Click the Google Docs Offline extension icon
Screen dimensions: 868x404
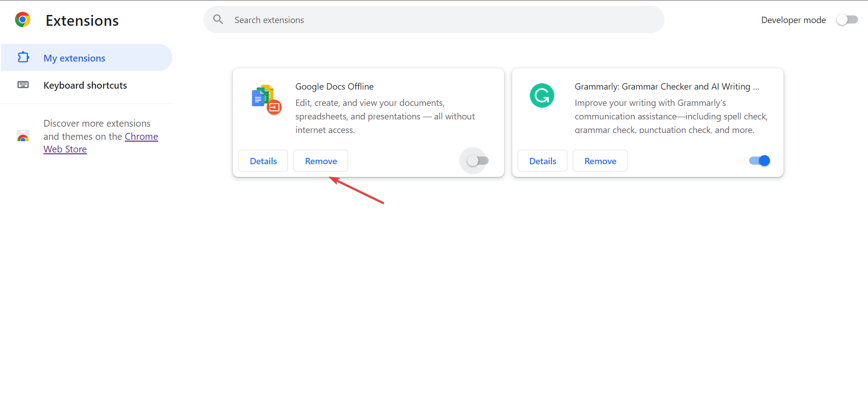point(266,100)
